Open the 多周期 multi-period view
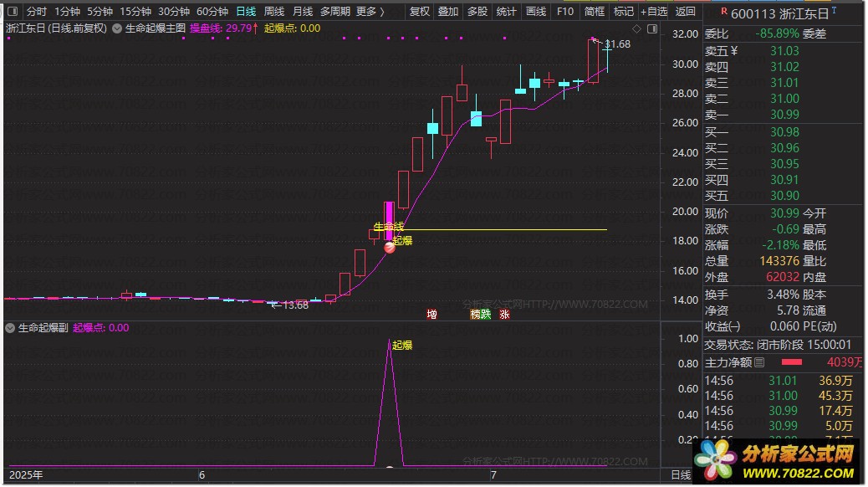This screenshot has width=868, height=487. click(335, 11)
